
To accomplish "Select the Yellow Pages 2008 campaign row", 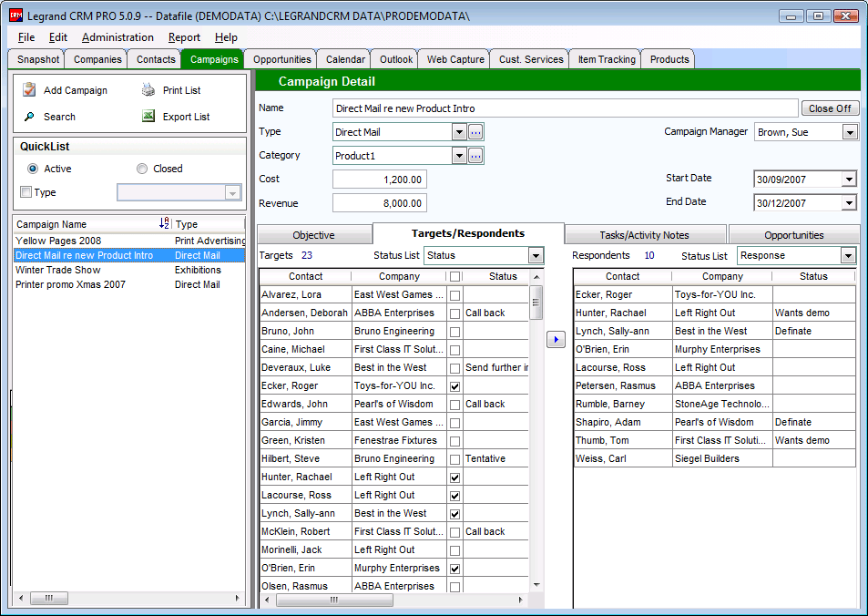I will (x=129, y=241).
